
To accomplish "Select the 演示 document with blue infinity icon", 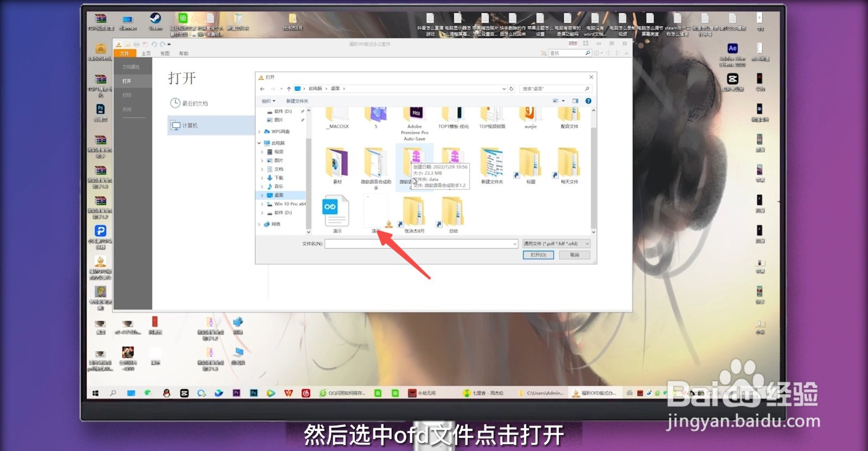I will click(337, 214).
